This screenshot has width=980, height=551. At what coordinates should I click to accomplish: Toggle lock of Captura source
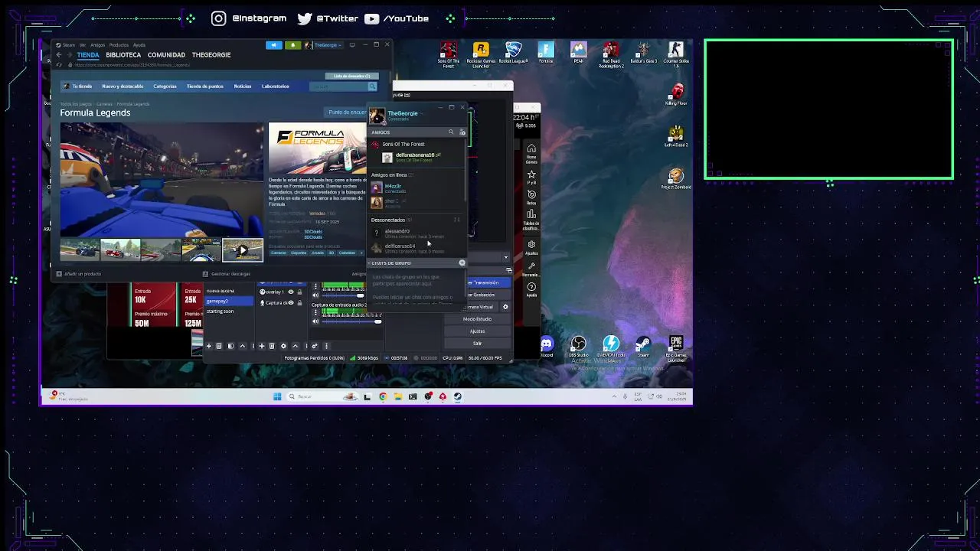point(299,302)
